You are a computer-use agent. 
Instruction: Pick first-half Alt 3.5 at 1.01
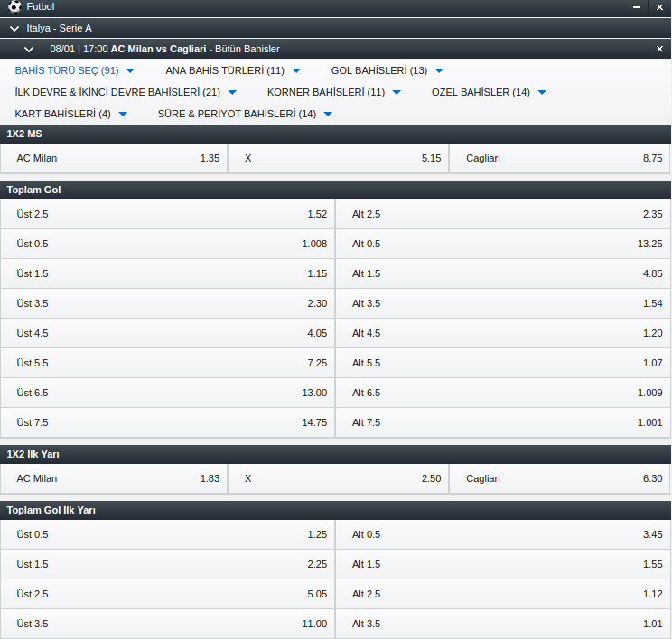click(x=503, y=624)
